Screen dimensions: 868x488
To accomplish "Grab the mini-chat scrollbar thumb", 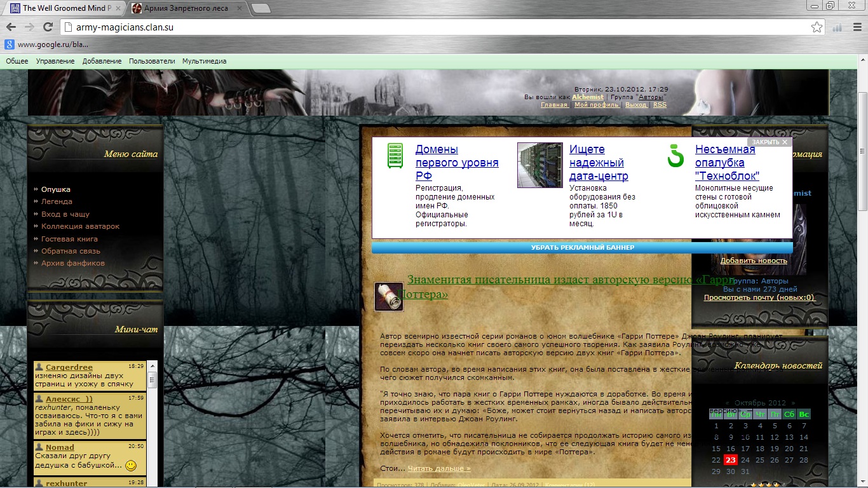I will [153, 380].
